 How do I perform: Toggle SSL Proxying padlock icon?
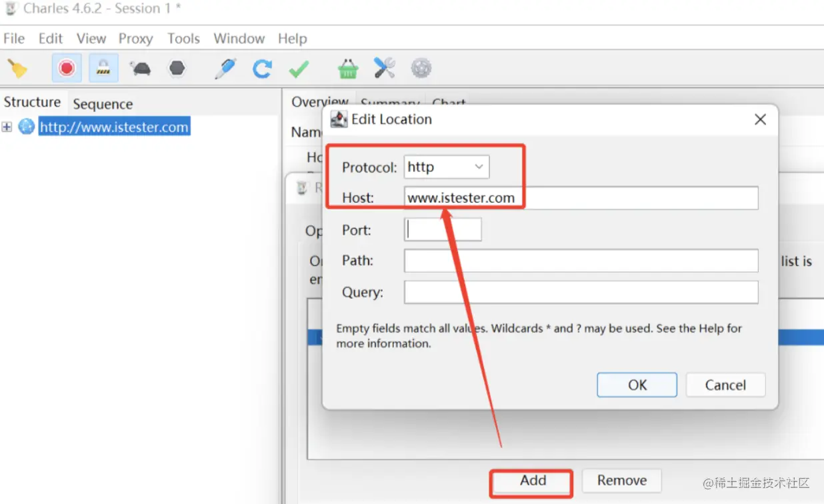(103, 68)
